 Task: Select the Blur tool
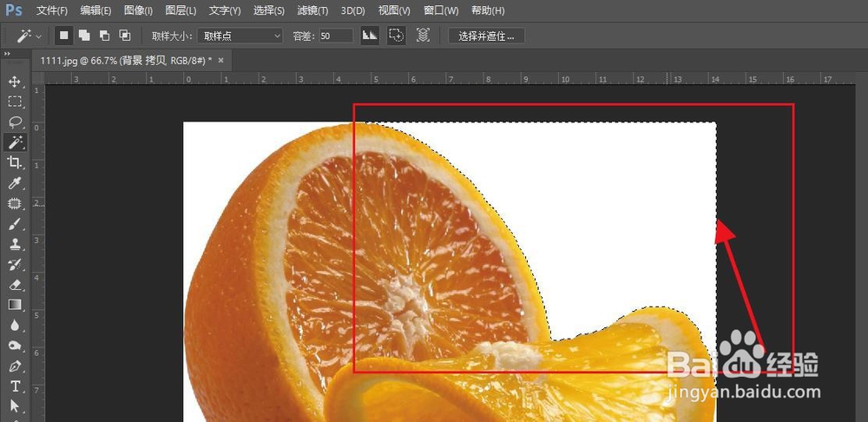coord(15,325)
